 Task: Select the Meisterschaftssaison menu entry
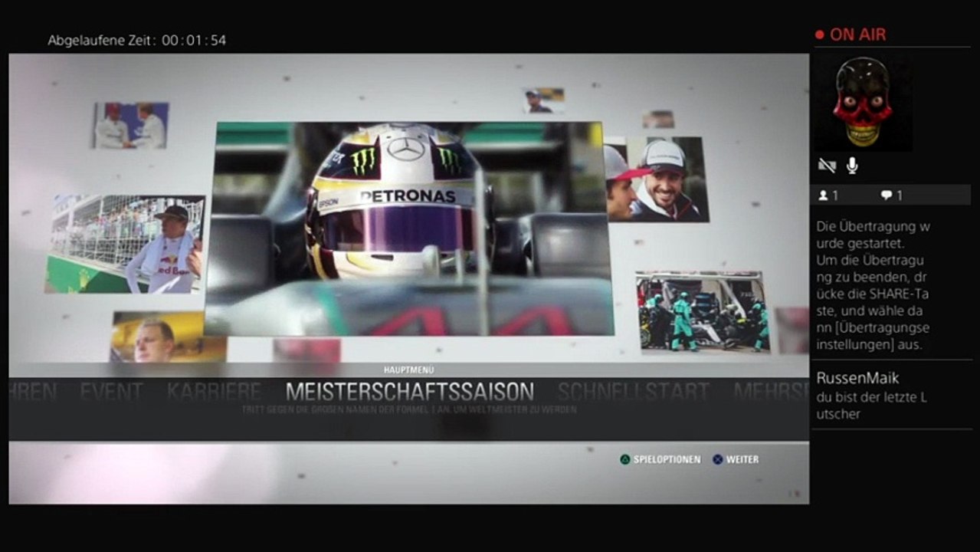[410, 393]
